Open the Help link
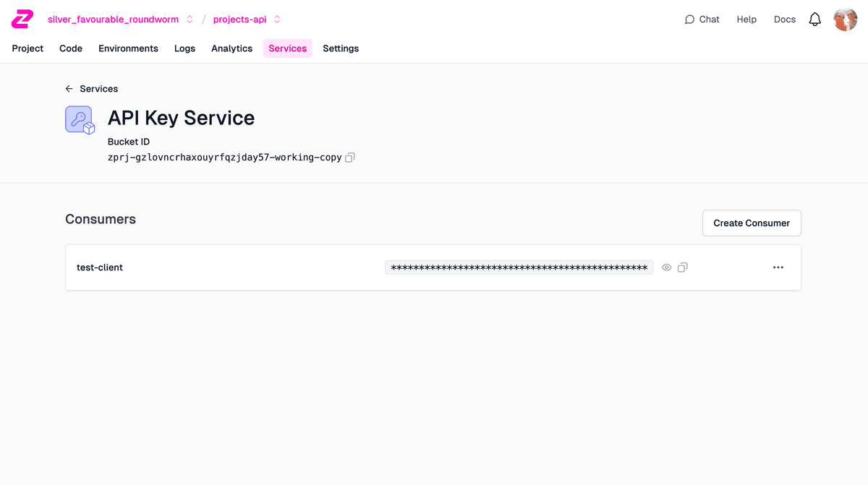The width and height of the screenshot is (868, 485). (746, 20)
